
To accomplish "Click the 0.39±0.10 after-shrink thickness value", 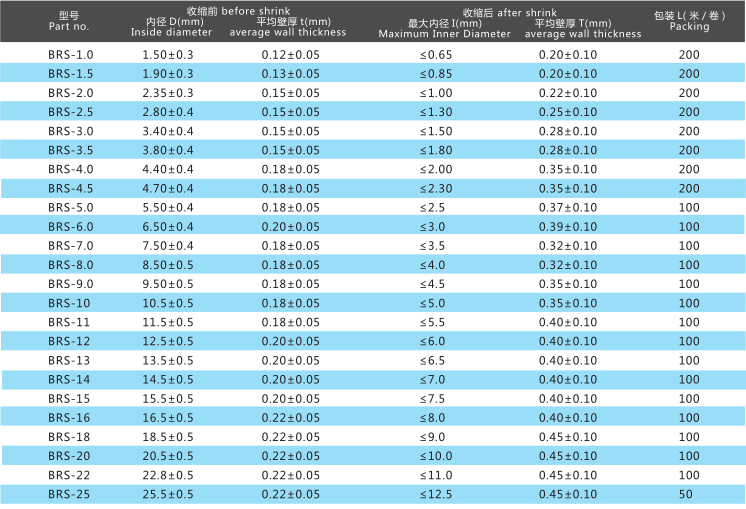I will (x=568, y=226).
